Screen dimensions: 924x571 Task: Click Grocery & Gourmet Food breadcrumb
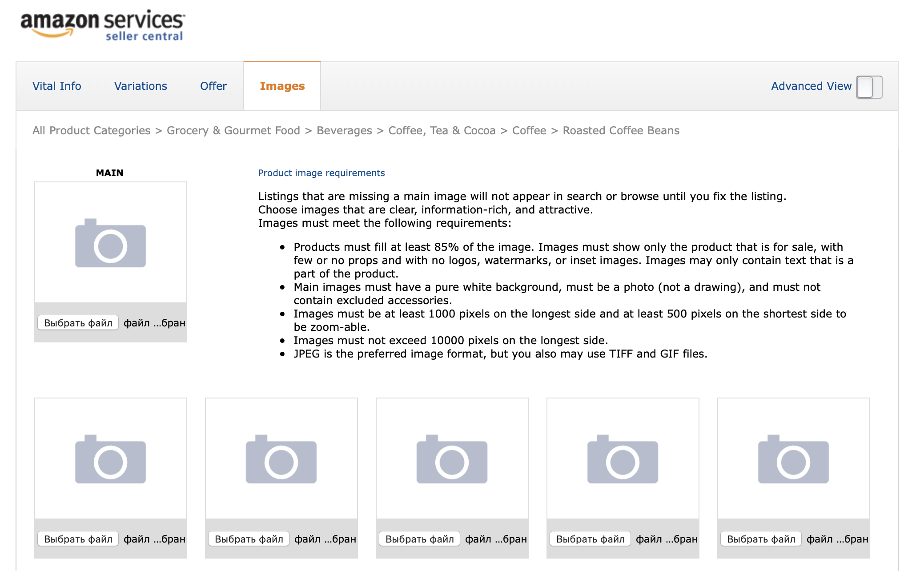click(x=233, y=131)
